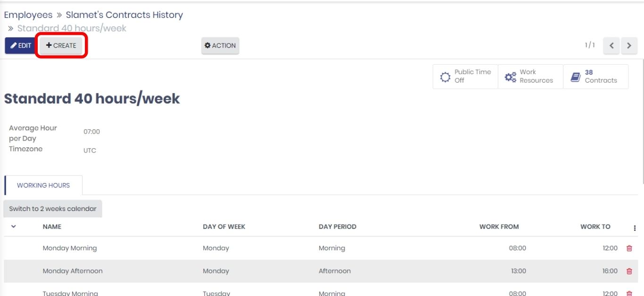
Task: Switch to 2 weeks calendar
Action: (x=53, y=209)
